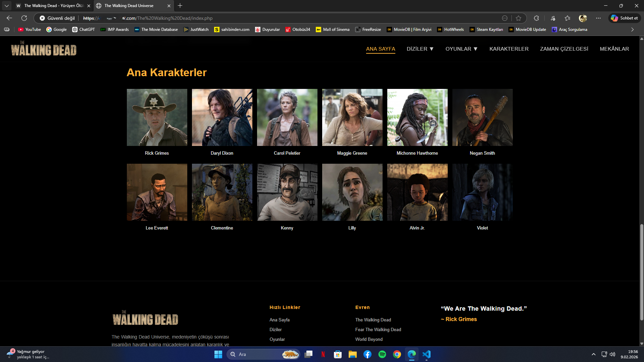Select the Daryl Dixon character image

pos(222,117)
